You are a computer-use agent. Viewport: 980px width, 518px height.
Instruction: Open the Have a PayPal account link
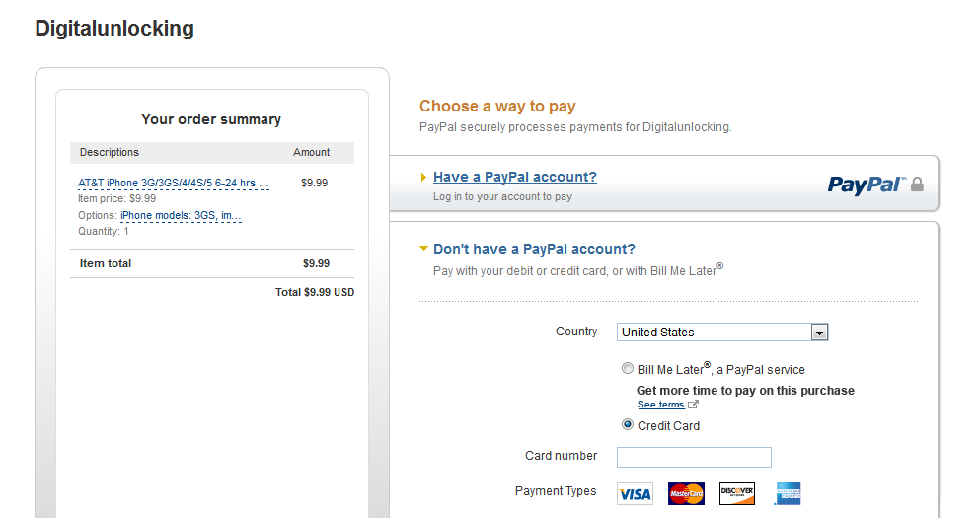point(515,177)
